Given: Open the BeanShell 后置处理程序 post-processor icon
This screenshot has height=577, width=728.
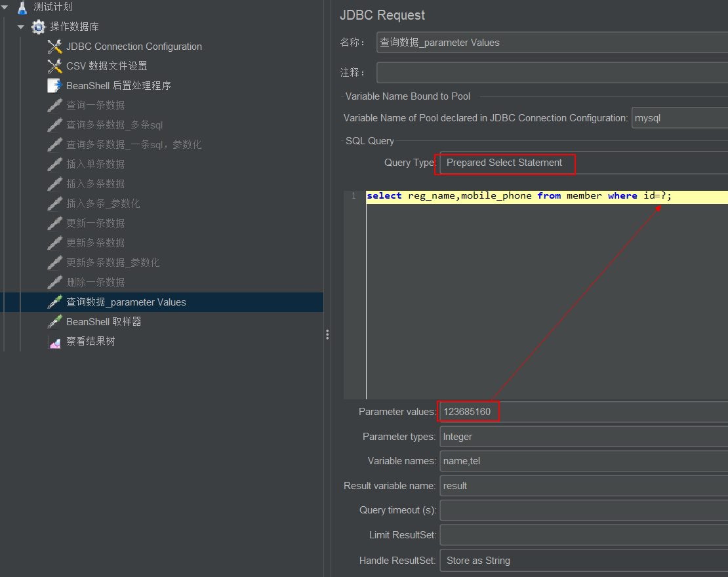Looking at the screenshot, I should click(x=54, y=85).
